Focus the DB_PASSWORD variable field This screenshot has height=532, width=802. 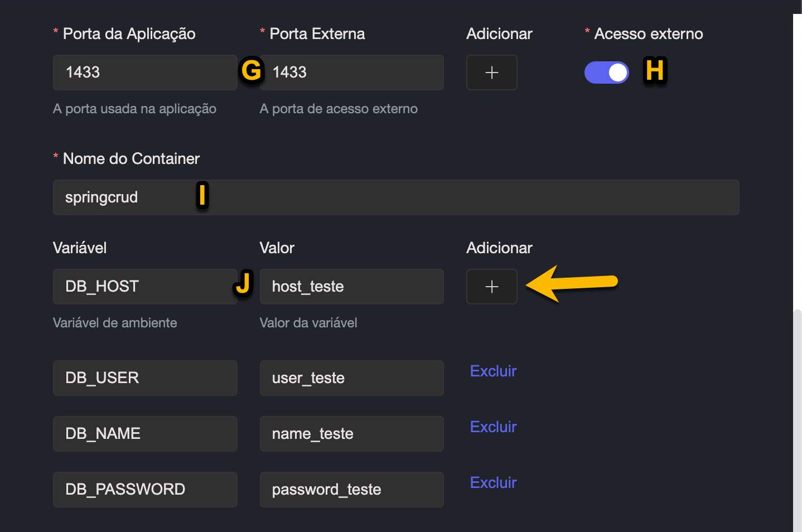pyautogui.click(x=145, y=490)
